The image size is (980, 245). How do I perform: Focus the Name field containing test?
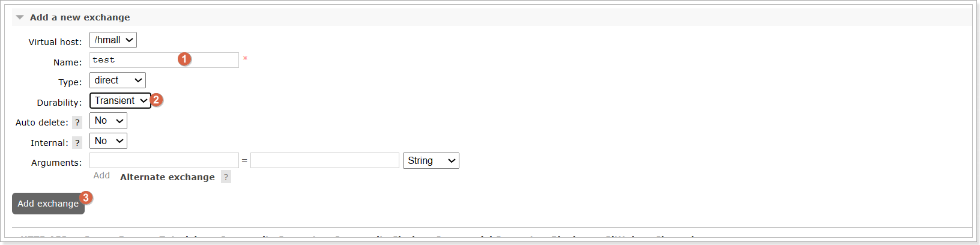click(164, 60)
